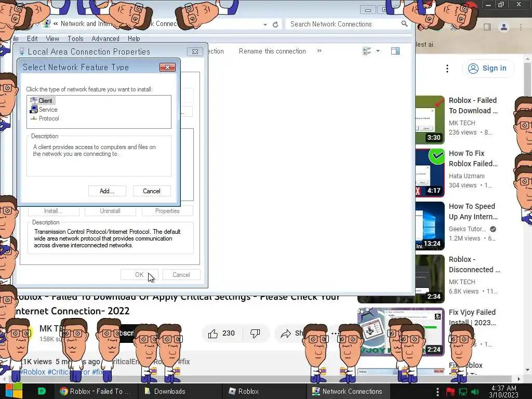Viewport: 532px width, 399px height.
Task: Like the video with 230 likes
Action: [221, 334]
